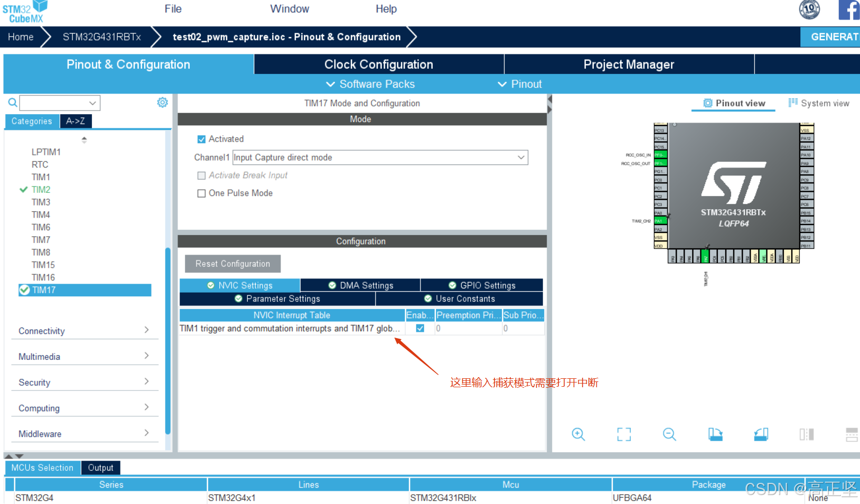The width and height of the screenshot is (860, 504).
Task: Enable One Pulse Mode checkbox
Action: pos(201,193)
